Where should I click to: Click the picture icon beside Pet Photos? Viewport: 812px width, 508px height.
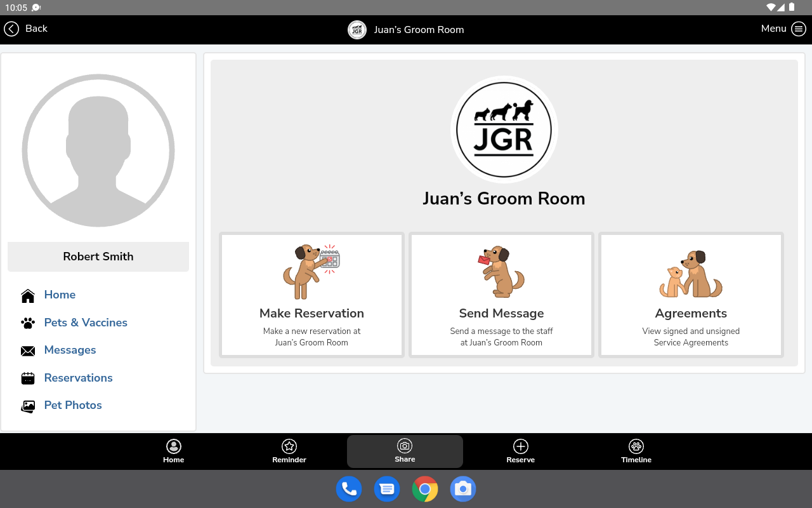click(x=28, y=406)
